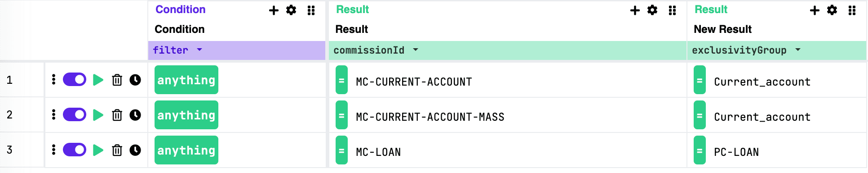Run rule 3 with the play icon

point(98,150)
